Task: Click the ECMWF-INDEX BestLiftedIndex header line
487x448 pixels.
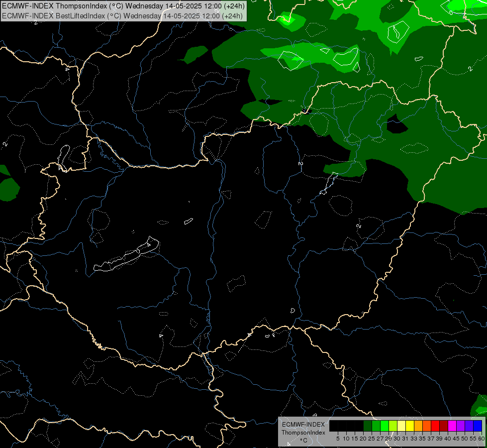Action: tap(122, 15)
